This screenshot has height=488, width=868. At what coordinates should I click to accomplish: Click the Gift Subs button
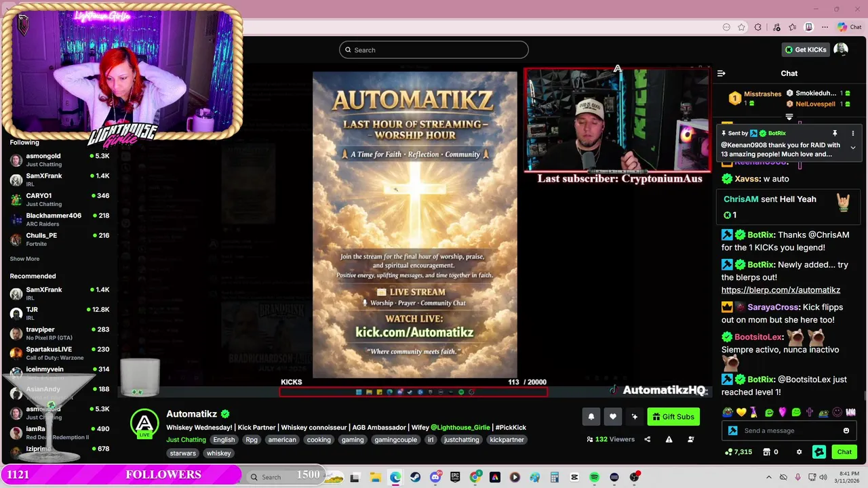(x=673, y=417)
